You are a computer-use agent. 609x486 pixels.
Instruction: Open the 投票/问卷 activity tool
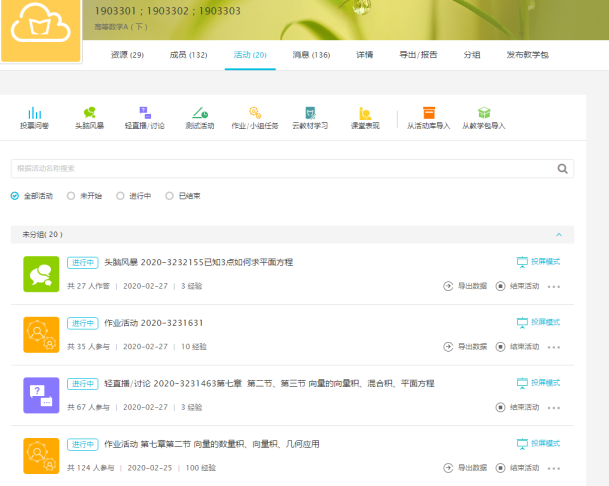point(33,114)
